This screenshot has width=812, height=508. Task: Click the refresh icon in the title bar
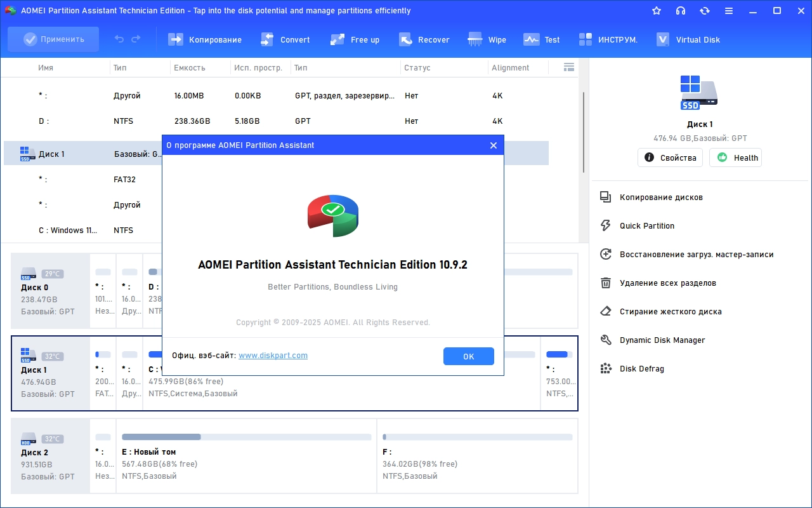(x=705, y=11)
